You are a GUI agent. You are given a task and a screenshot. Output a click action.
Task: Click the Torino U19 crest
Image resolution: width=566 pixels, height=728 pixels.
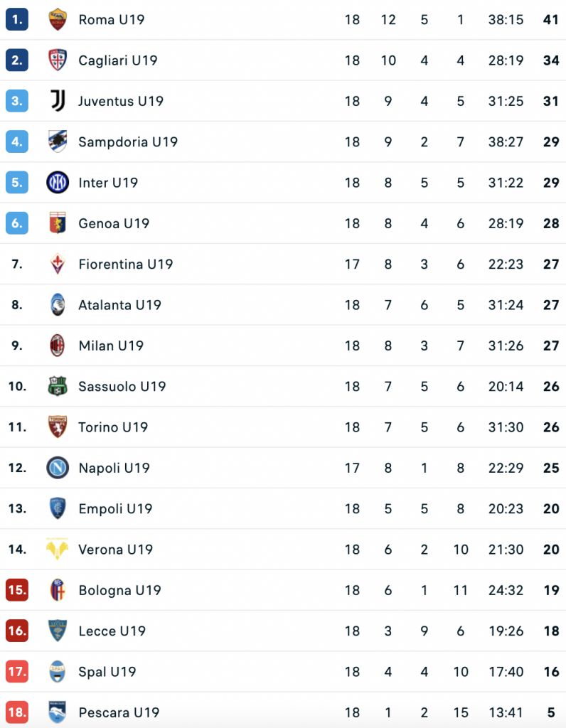tap(58, 427)
